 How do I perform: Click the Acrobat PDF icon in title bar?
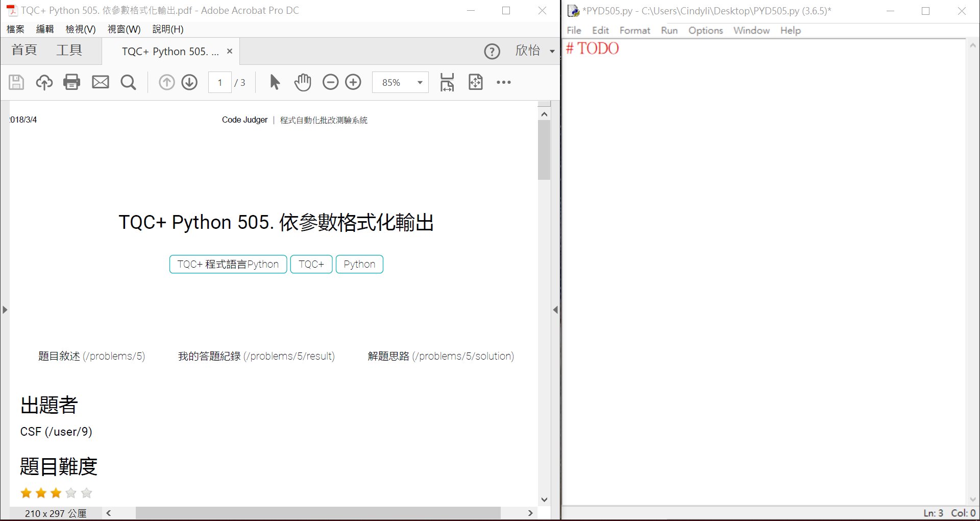pyautogui.click(x=11, y=10)
